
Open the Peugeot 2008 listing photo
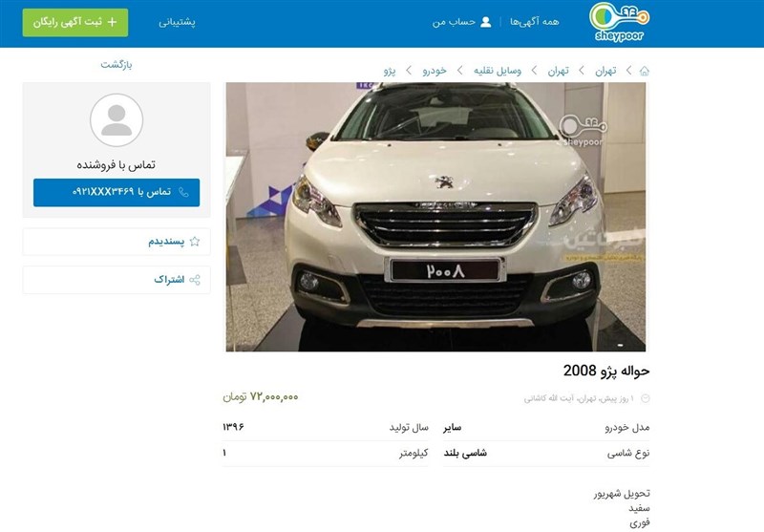pos(436,217)
